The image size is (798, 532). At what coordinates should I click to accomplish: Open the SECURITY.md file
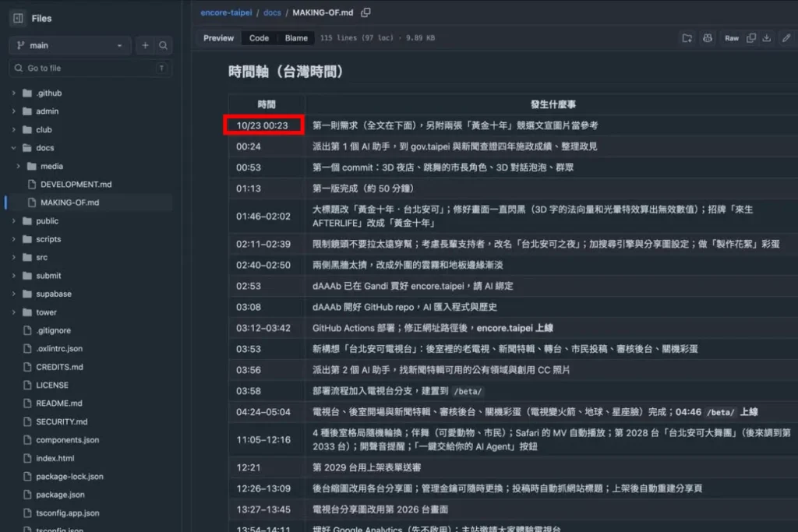click(62, 421)
